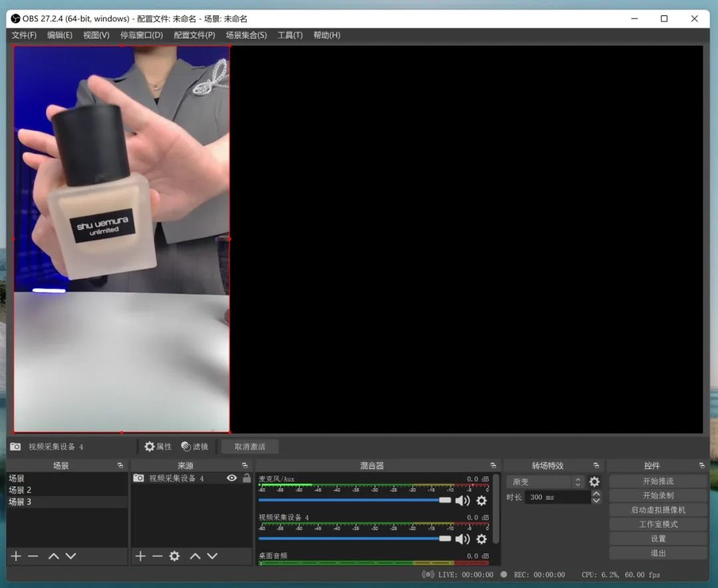Open transition properties gear icon
Viewport: 718px width, 588px height.
(x=594, y=482)
